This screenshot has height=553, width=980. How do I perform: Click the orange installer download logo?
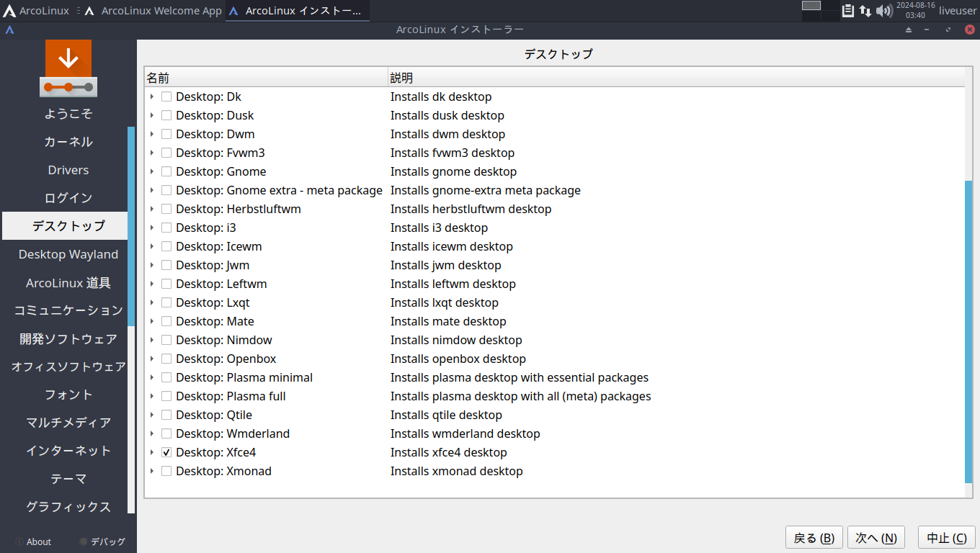[x=68, y=68]
